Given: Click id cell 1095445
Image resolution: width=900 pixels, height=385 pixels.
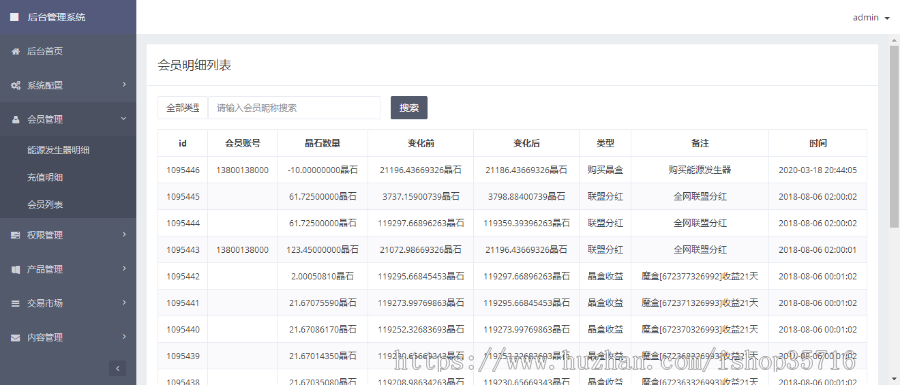Looking at the screenshot, I should (183, 196).
